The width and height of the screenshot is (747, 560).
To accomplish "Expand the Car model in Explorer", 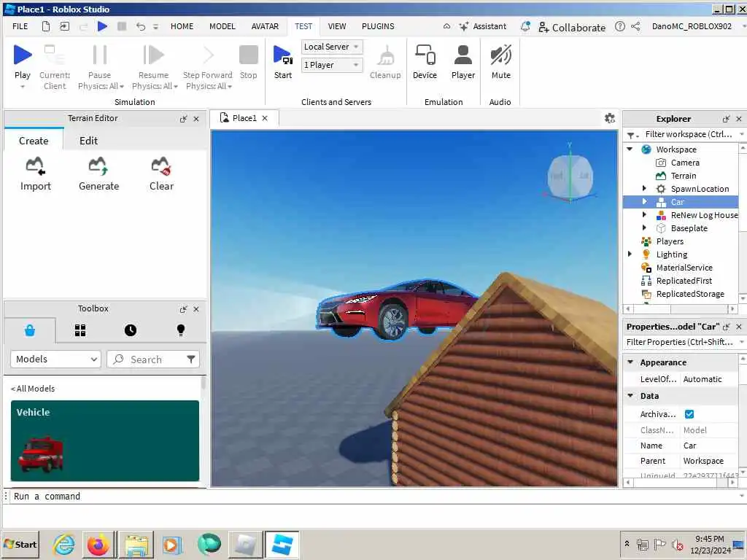I will pyautogui.click(x=644, y=201).
